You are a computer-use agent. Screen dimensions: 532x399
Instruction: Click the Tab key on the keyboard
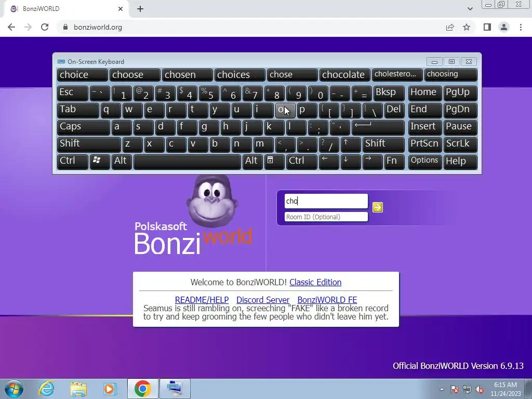pos(78,111)
